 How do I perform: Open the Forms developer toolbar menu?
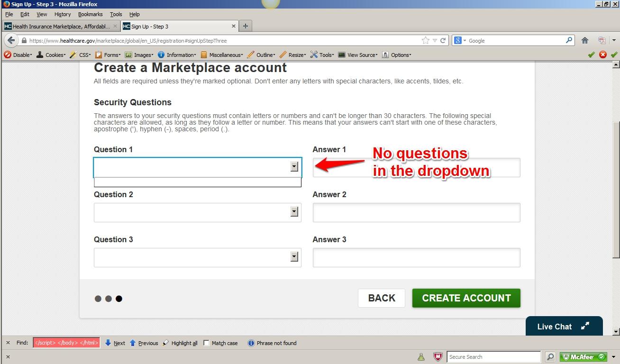(109, 55)
